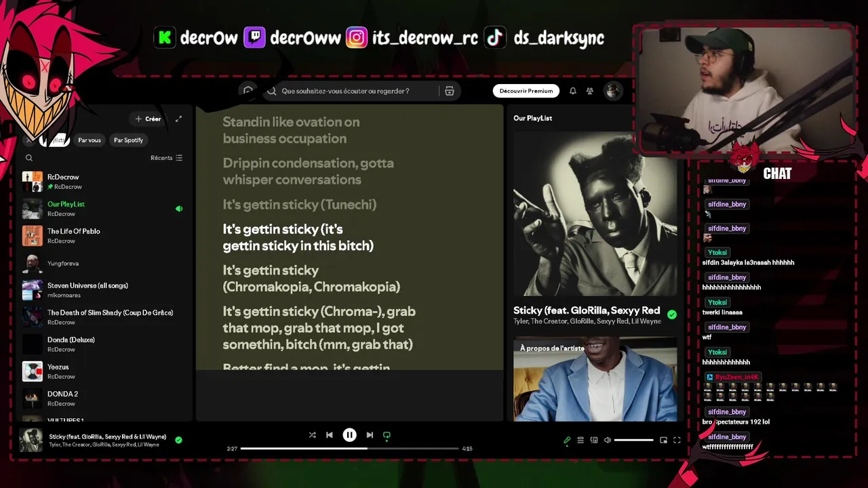
Task: Expand the library panel
Action: 178,119
